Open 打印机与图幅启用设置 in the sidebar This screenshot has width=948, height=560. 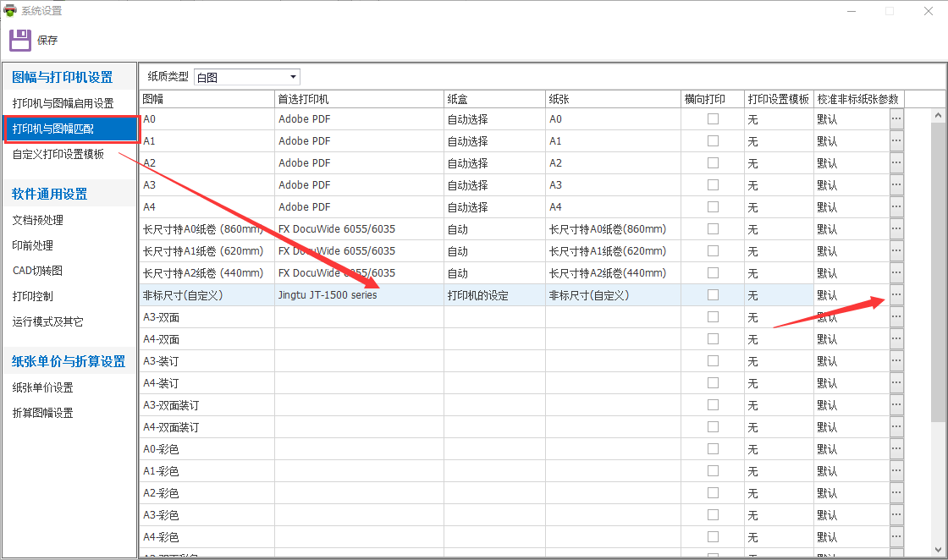tap(63, 103)
